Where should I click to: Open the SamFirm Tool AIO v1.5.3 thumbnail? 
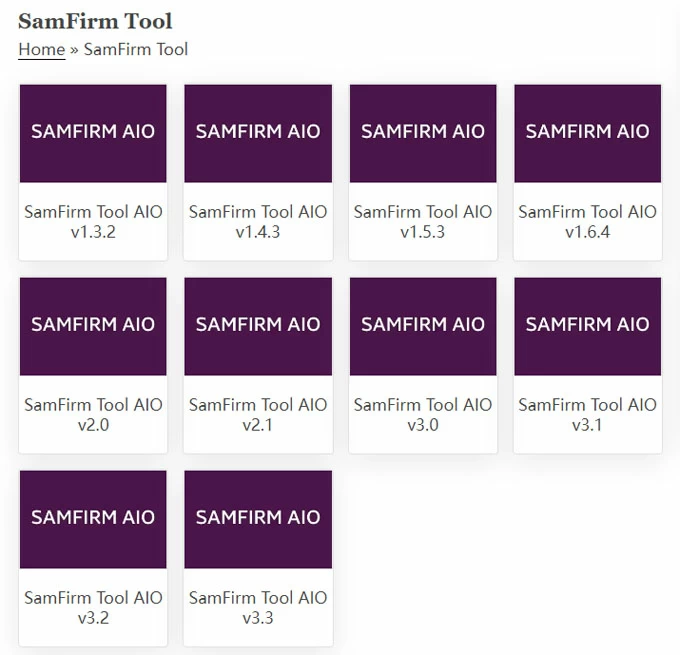[x=423, y=133]
